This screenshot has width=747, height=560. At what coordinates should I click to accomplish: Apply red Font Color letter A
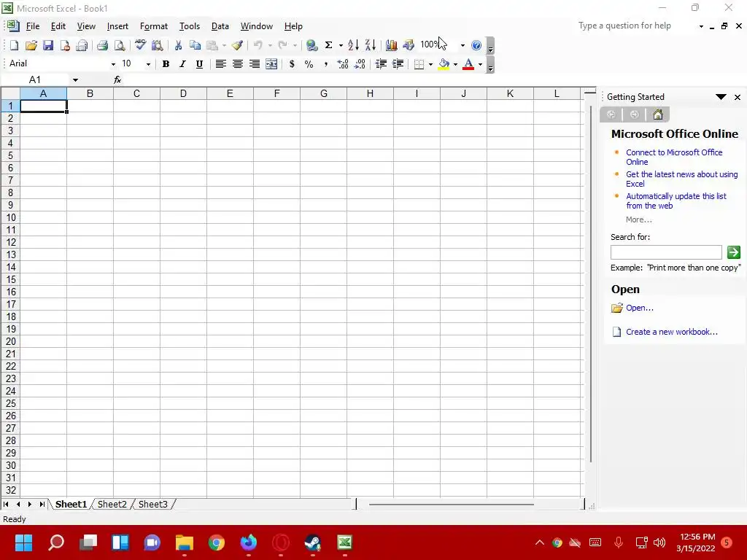point(468,64)
